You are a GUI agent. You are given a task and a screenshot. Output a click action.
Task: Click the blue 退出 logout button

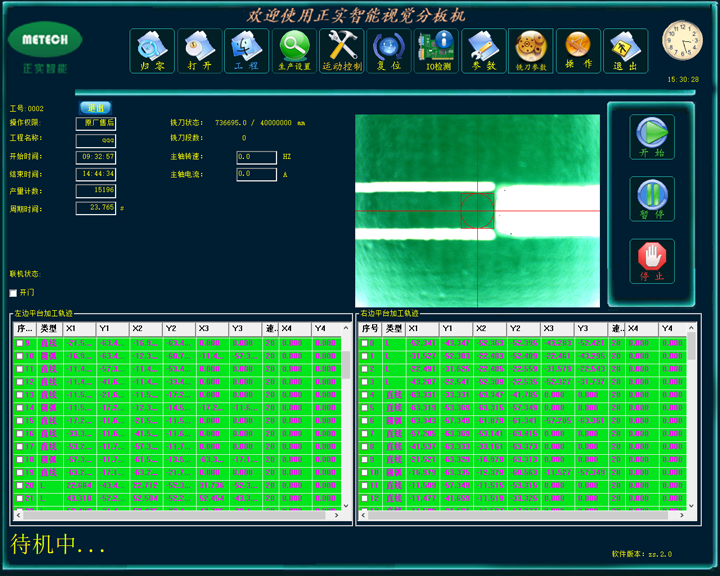(96, 108)
